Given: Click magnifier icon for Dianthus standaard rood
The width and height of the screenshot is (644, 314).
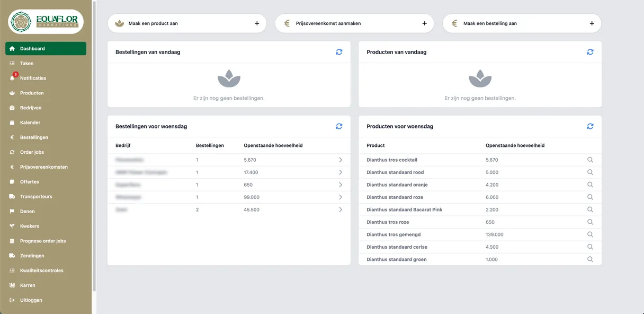Looking at the screenshot, I should [x=590, y=172].
